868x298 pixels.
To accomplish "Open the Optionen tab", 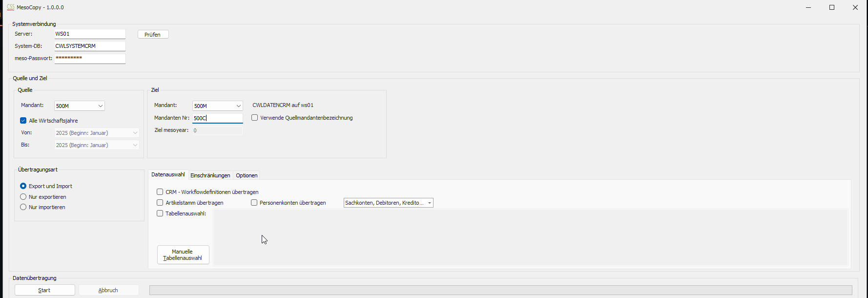I will [247, 175].
